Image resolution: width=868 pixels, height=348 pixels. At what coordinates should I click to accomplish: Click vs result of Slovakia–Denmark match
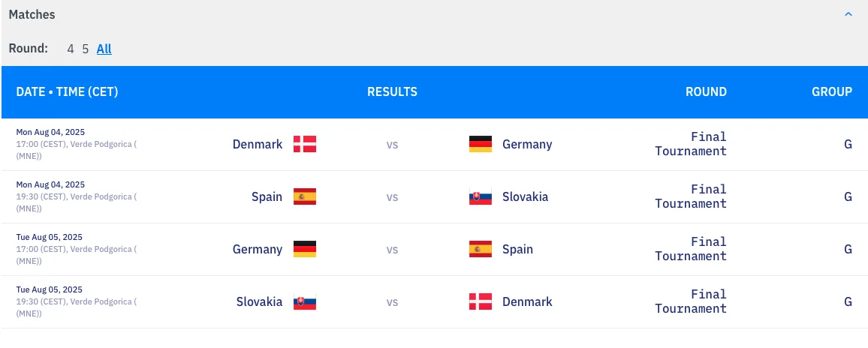[x=392, y=301]
